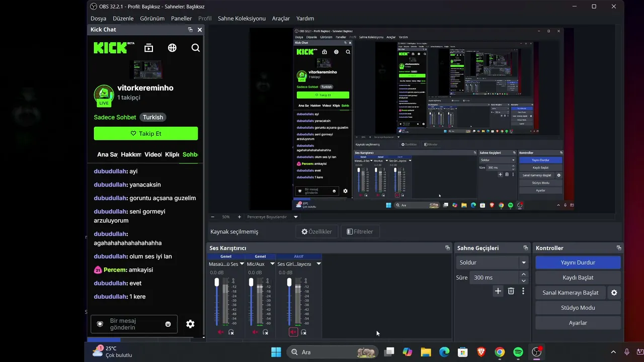Increase the Süre transition duration
The image size is (644, 362).
524,275
